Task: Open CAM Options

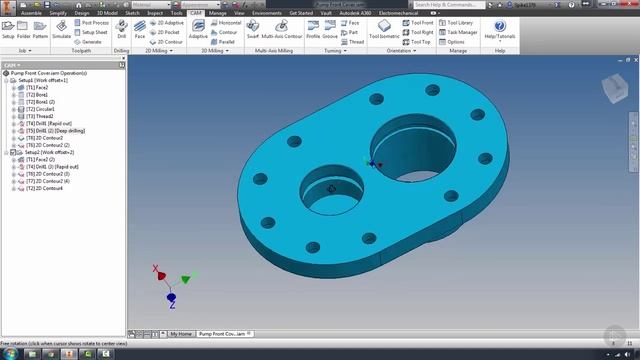Action: pyautogui.click(x=452, y=42)
